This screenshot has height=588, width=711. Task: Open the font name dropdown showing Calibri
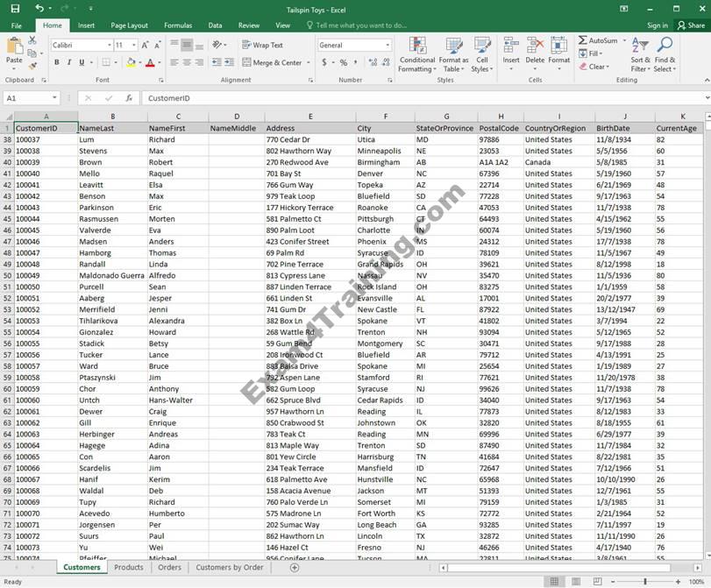(78, 45)
